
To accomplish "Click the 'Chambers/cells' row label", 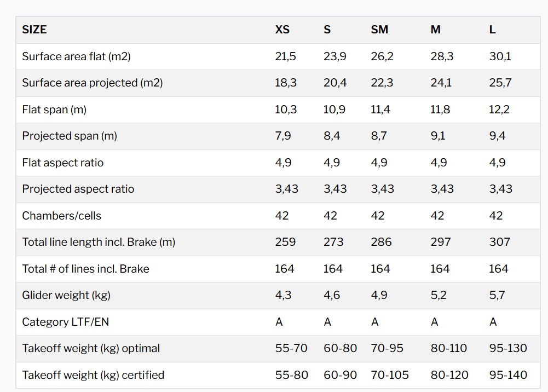I will pos(61,216).
